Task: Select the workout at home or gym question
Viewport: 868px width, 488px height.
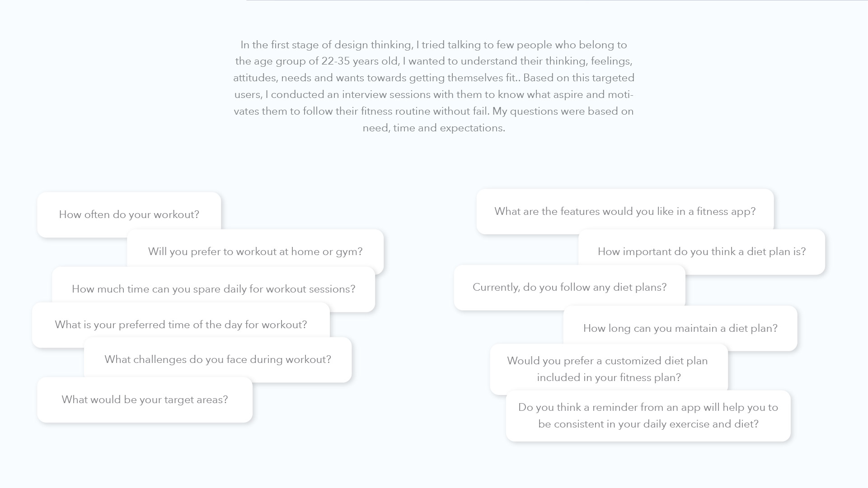Action: 255,251
